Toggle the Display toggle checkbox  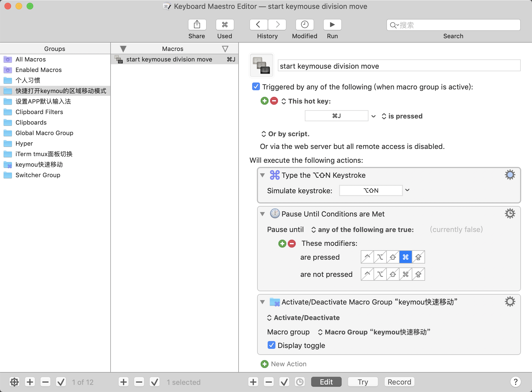(272, 345)
